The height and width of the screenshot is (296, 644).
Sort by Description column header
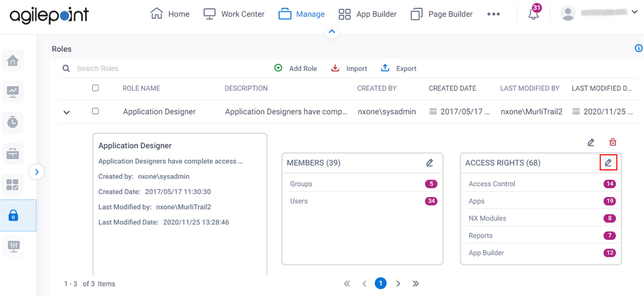(246, 88)
